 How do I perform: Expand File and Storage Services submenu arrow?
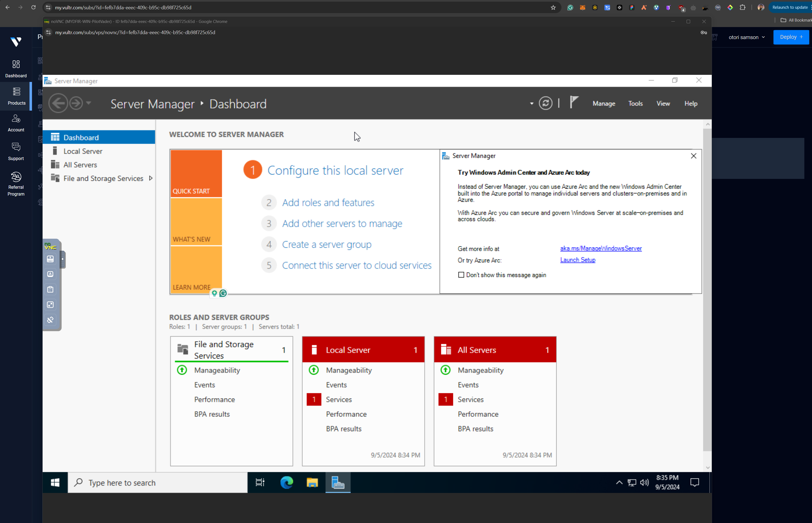[151, 178]
